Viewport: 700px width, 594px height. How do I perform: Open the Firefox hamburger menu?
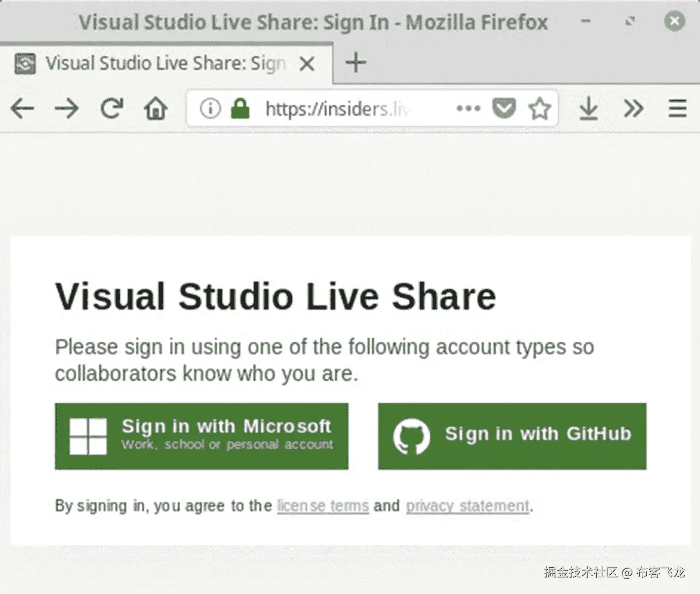point(677,108)
